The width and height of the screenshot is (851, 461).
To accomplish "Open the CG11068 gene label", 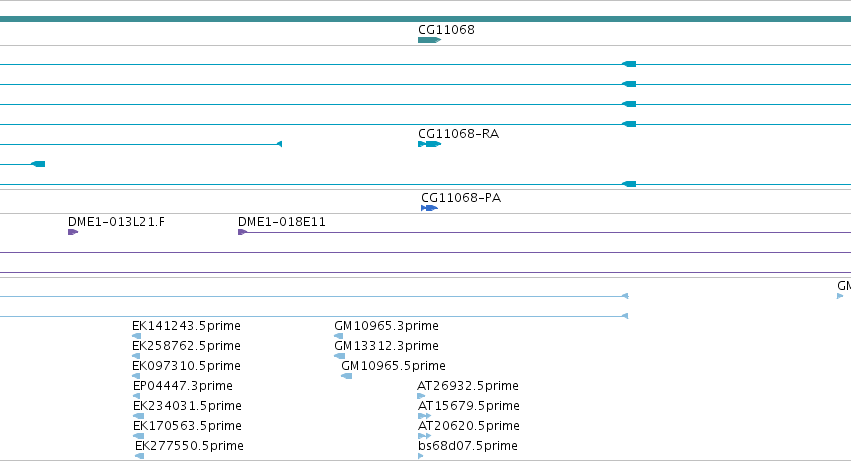I will (x=446, y=30).
